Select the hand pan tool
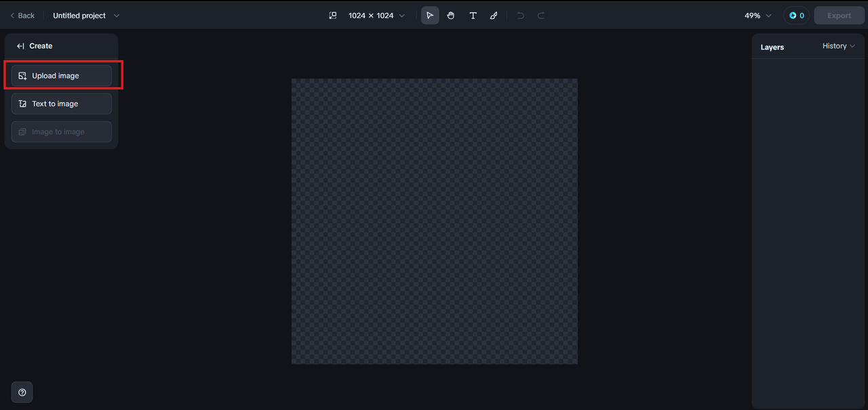868x410 pixels. click(451, 16)
